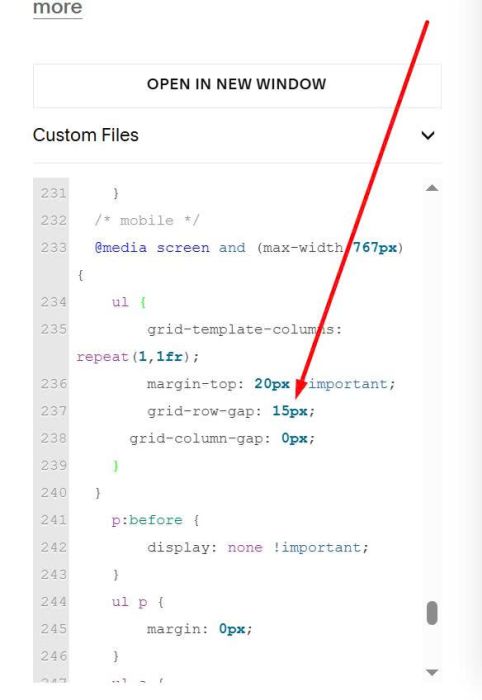The image size is (482, 700).
Task: Click the 'ul p' selector line
Action: tap(138, 602)
